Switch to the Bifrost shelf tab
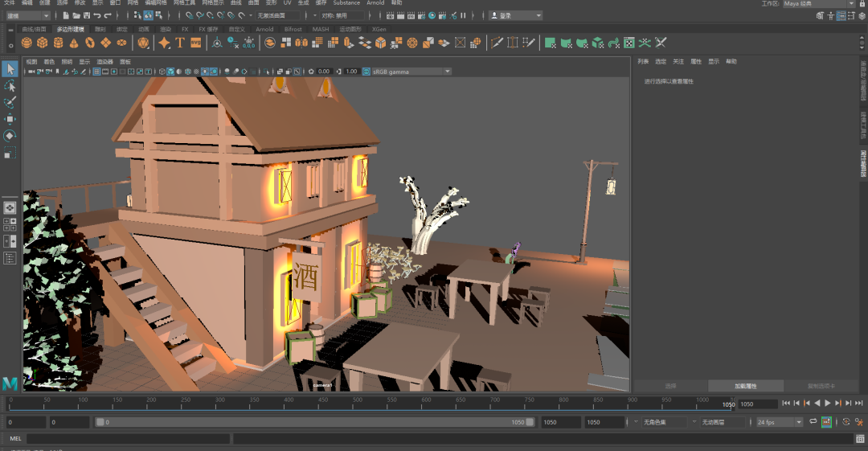 [x=293, y=29]
